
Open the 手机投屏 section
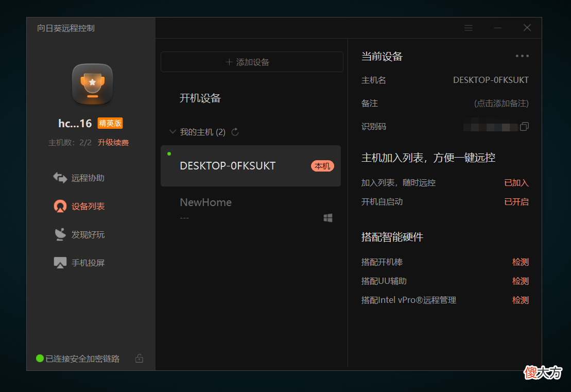88,263
